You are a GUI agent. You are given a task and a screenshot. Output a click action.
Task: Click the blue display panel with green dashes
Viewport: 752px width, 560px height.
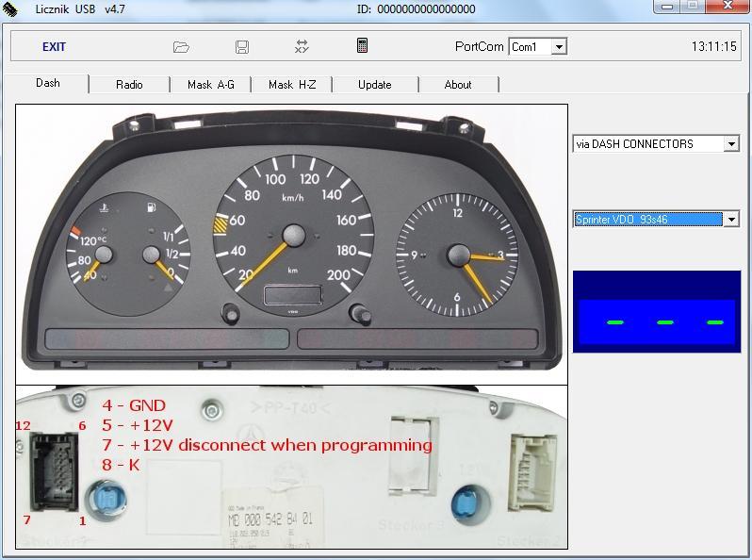click(x=657, y=311)
